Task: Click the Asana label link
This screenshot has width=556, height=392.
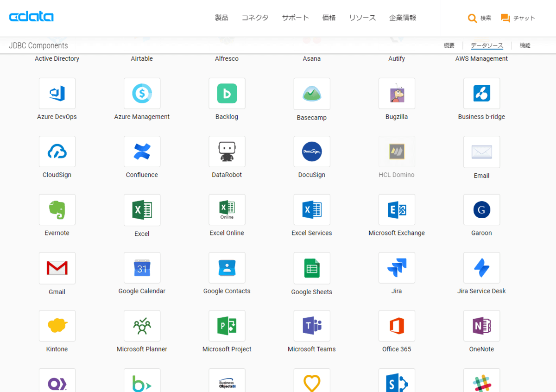Action: (312, 58)
